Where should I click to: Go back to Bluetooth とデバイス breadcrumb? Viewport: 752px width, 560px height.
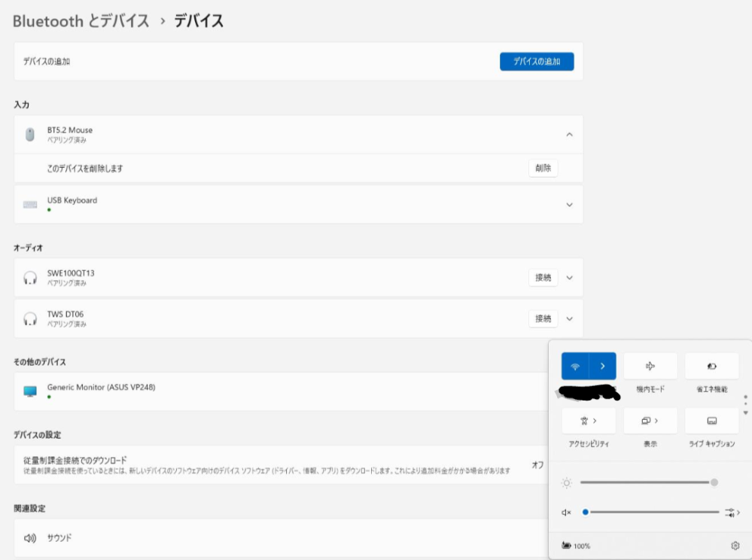pos(81,21)
